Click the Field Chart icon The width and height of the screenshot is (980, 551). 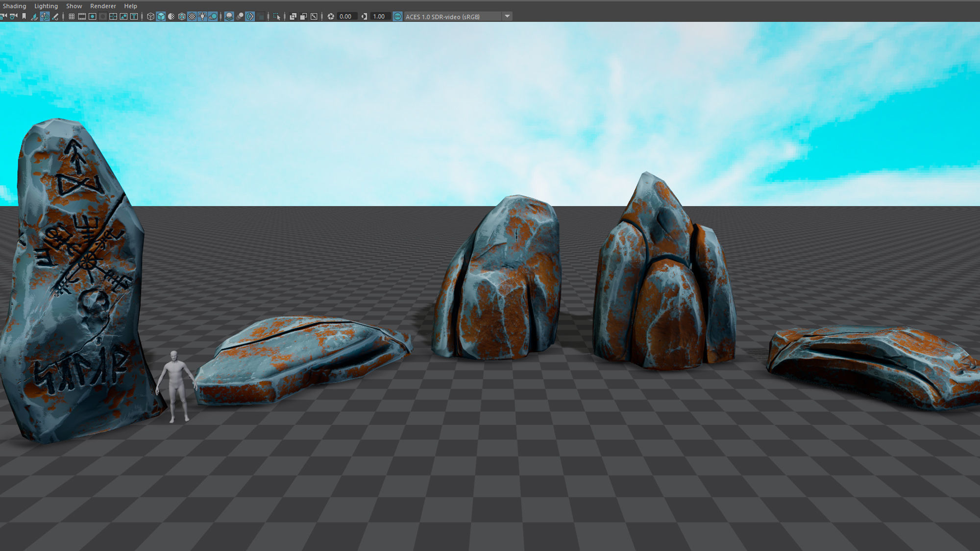[113, 16]
